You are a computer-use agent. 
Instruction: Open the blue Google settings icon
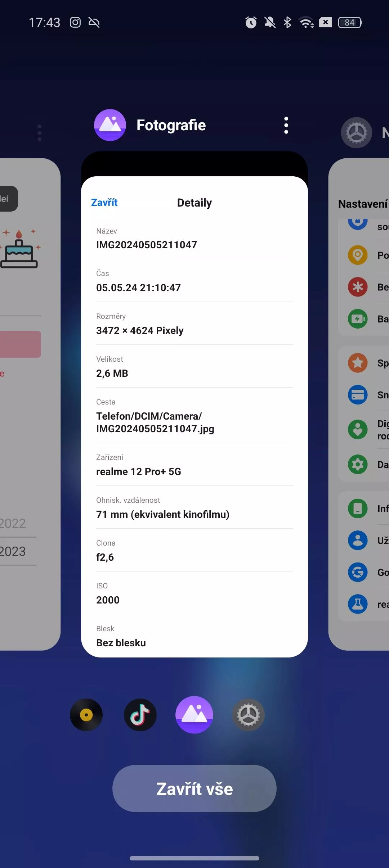(358, 572)
